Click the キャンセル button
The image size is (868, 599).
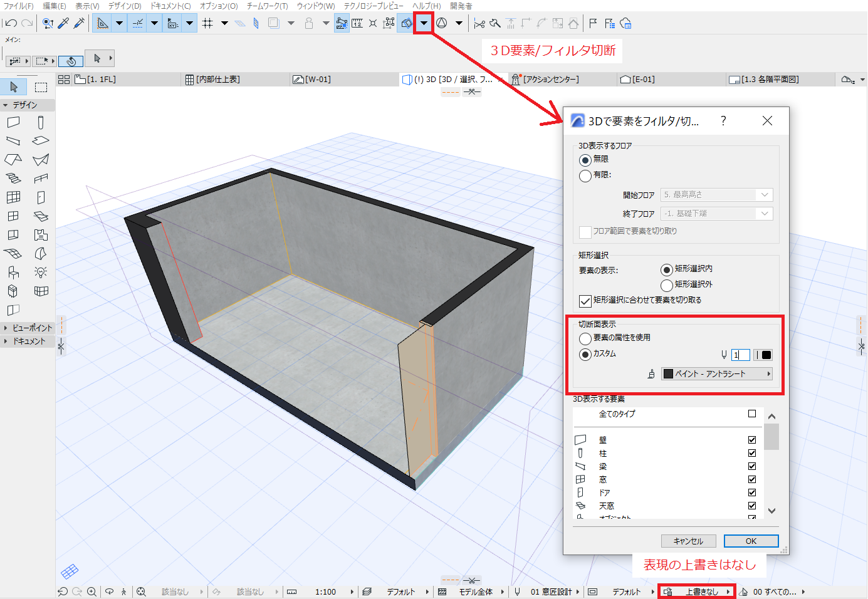[x=688, y=541]
